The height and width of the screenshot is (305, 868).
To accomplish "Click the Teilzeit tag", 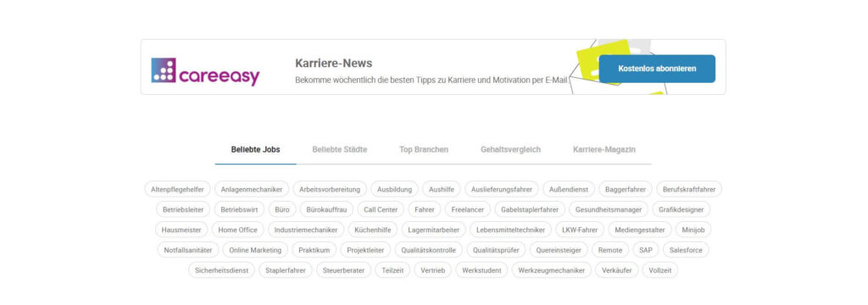I will (x=393, y=270).
